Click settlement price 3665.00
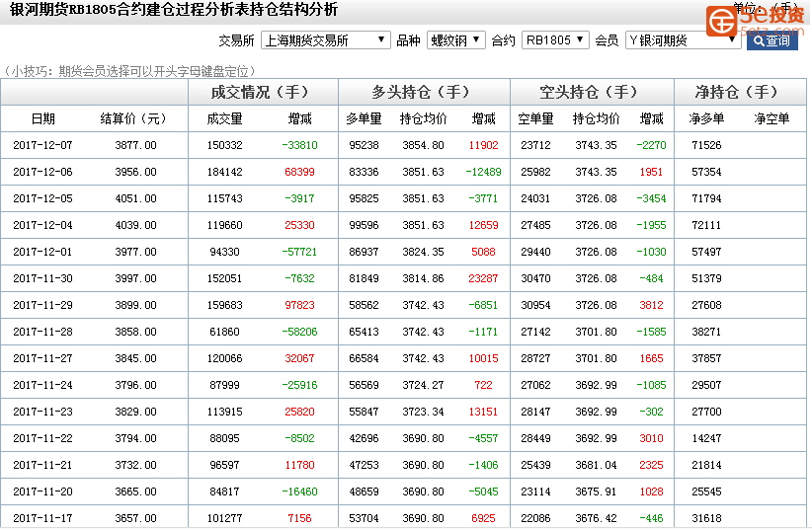This screenshot has width=812, height=529. click(x=135, y=491)
